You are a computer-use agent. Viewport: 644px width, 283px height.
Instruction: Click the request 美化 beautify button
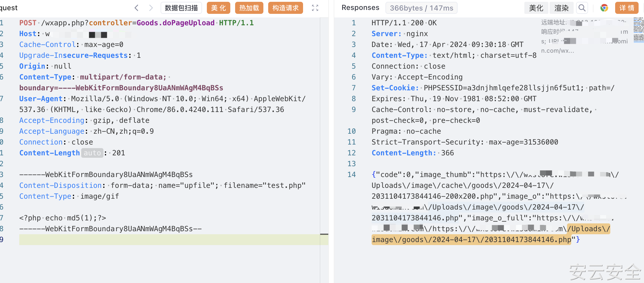pyautogui.click(x=219, y=8)
